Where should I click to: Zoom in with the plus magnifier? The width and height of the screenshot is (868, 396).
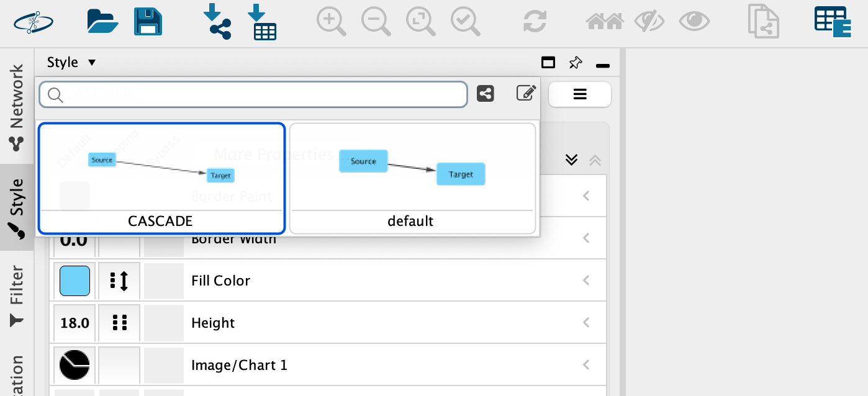point(332,22)
